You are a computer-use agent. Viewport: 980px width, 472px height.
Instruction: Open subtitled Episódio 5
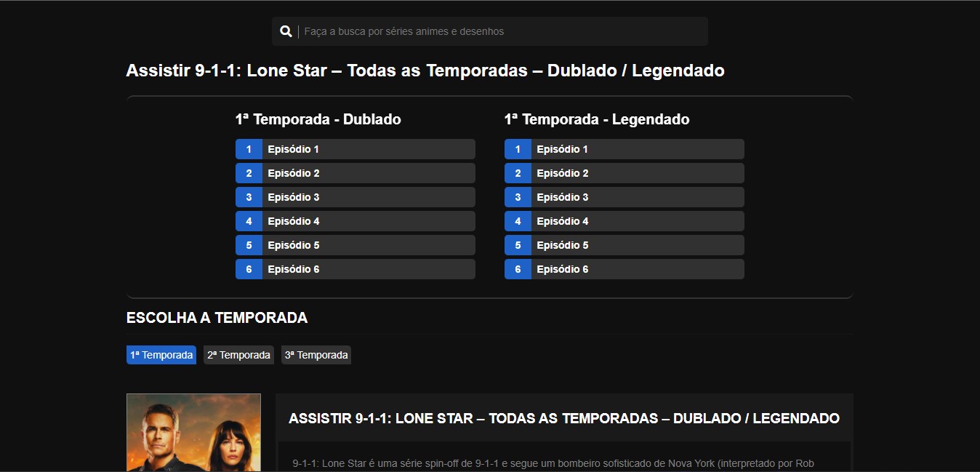point(636,245)
